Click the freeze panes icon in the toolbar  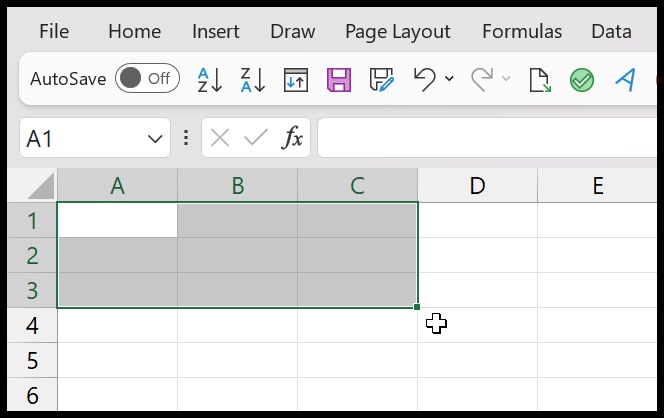pyautogui.click(x=295, y=79)
